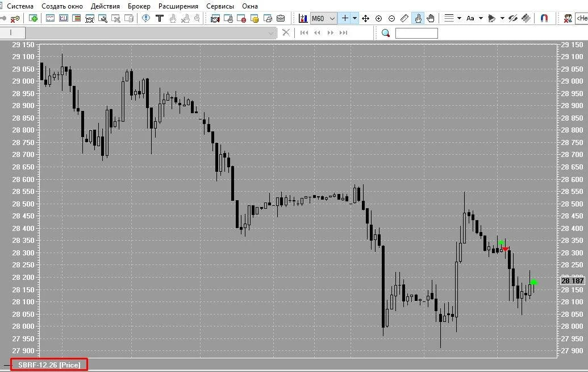Open the Создать окно menu
This screenshot has height=372, width=588.
pyautogui.click(x=62, y=6)
